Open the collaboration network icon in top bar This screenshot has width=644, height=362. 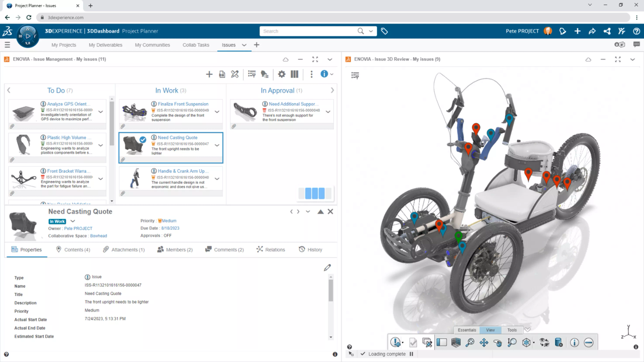[x=607, y=31]
